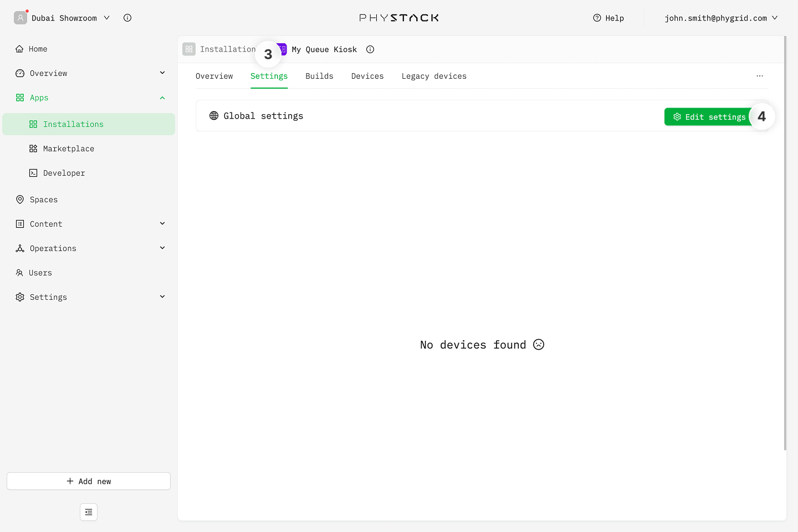Go to Home in the sidebar
The image size is (798, 532).
pyautogui.click(x=38, y=49)
